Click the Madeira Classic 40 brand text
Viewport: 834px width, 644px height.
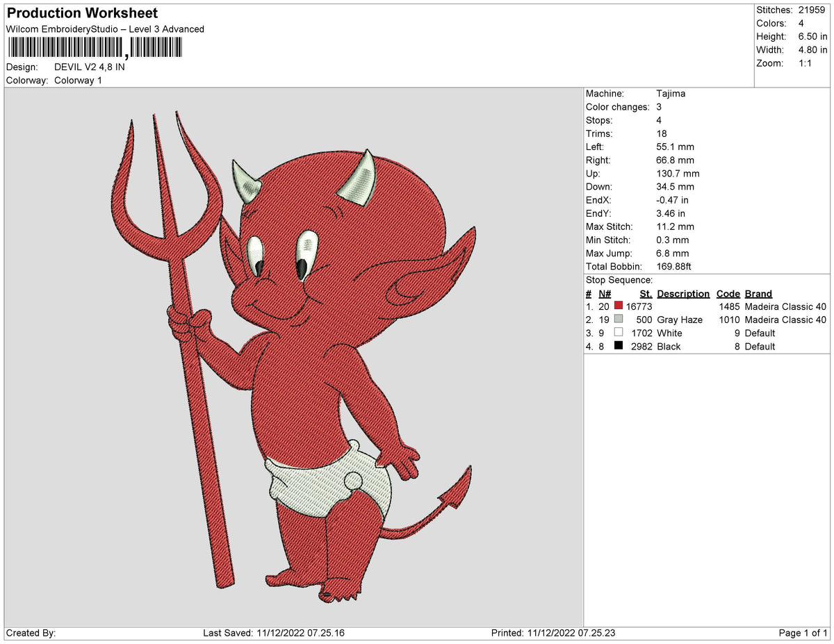(785, 306)
